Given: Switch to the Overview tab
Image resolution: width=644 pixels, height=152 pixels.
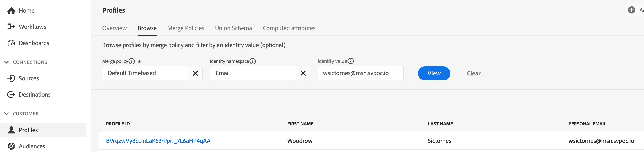Looking at the screenshot, I should click(114, 28).
